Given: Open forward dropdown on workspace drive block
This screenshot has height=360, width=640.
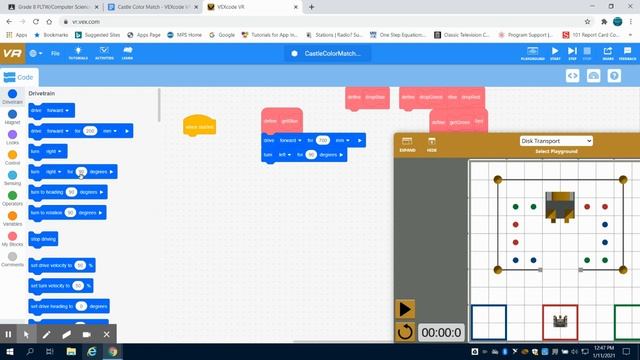Looking at the screenshot, I should pos(290,140).
